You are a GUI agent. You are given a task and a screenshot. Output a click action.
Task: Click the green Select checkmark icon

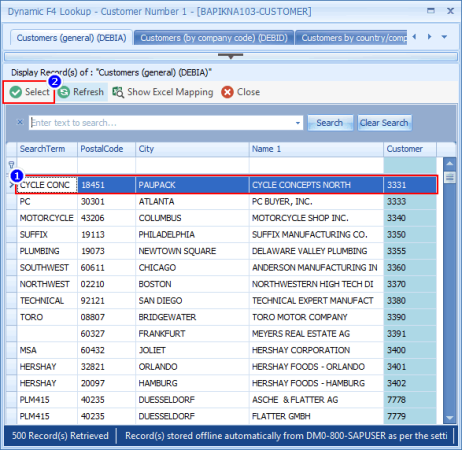point(15,92)
